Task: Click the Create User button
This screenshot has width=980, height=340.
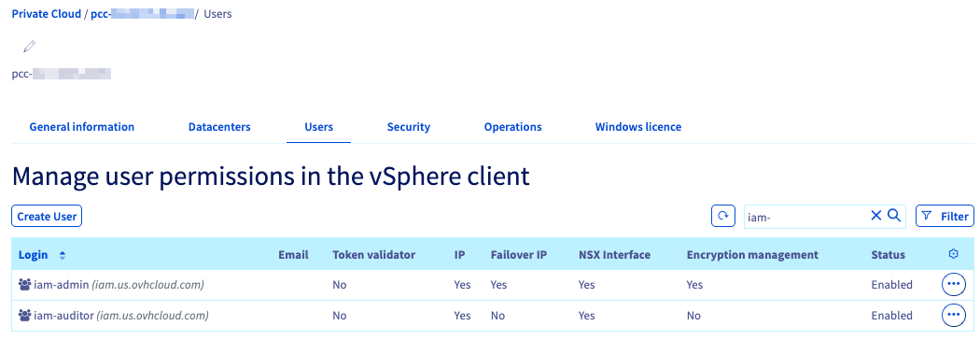Action: (x=47, y=217)
